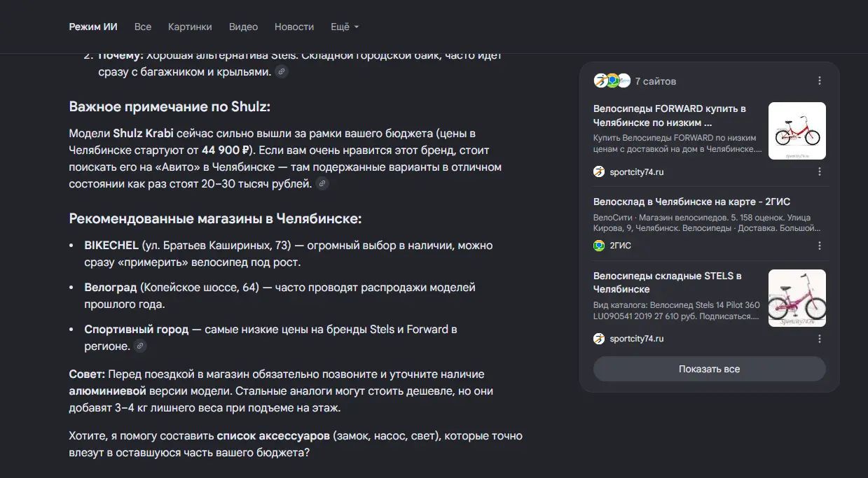Click link icon after багажником и крыльями

coord(281,71)
